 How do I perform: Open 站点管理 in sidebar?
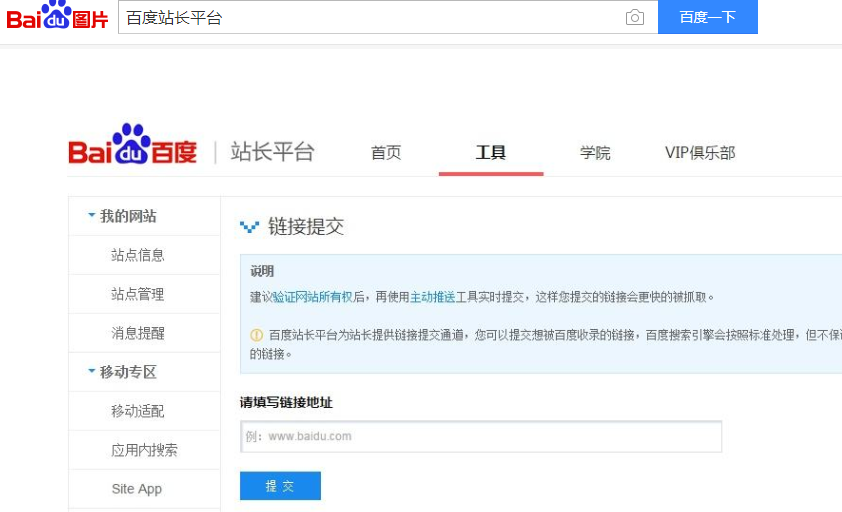[x=137, y=294]
